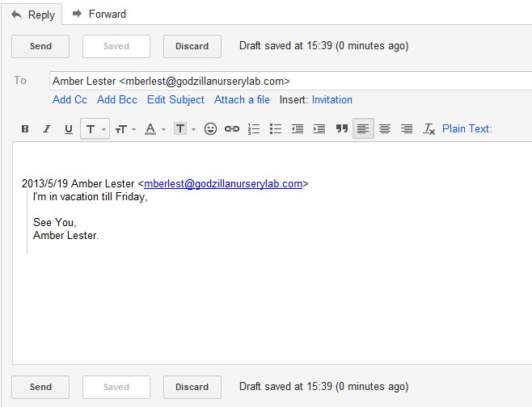532x407 pixels.
Task: Click the bottom Saved button
Action: pyautogui.click(x=116, y=387)
